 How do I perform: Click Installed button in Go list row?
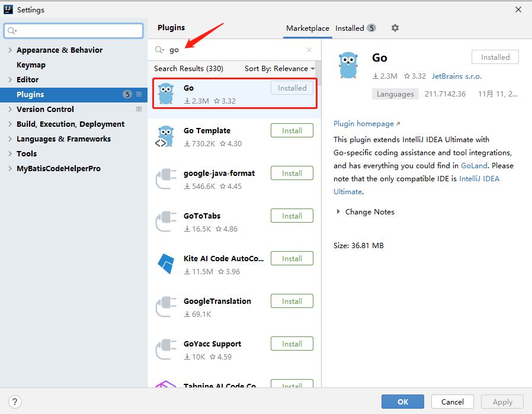tap(292, 88)
